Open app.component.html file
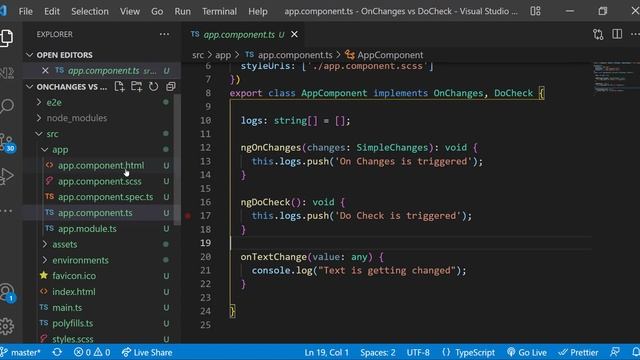The image size is (640, 360). [101, 165]
